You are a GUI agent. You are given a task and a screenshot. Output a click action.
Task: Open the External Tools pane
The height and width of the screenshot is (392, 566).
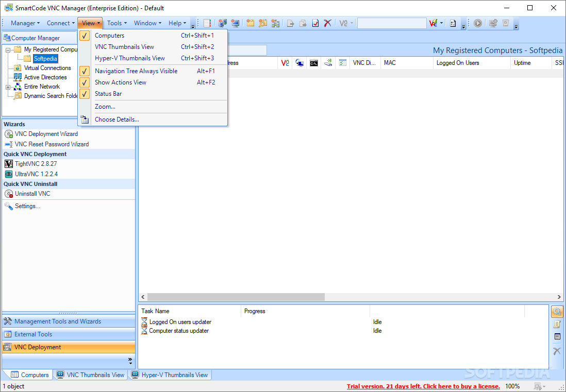[69, 334]
